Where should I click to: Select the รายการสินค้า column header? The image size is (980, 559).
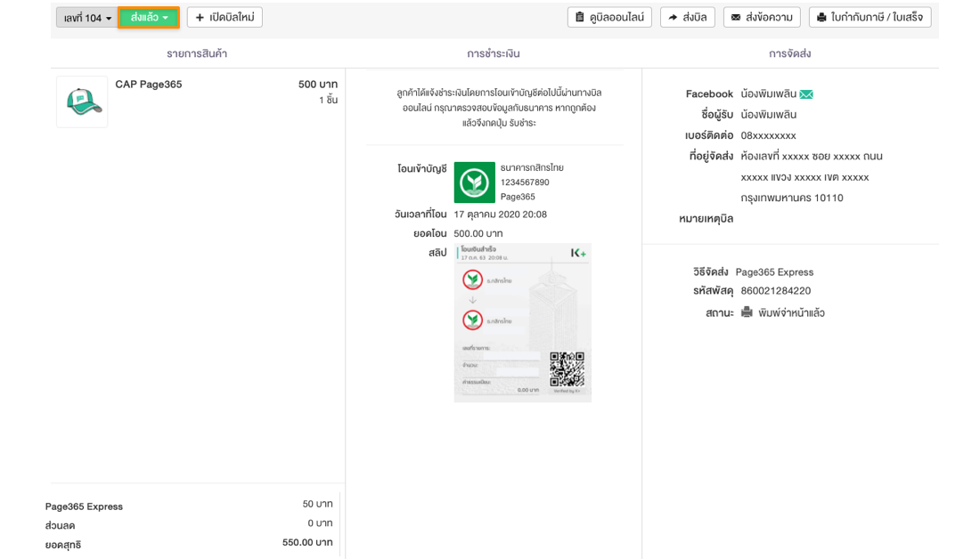coord(197,53)
